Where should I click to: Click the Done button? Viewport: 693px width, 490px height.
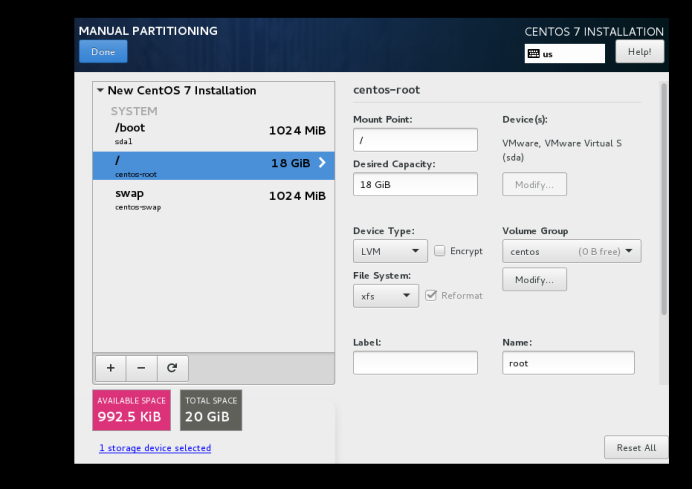tap(103, 52)
